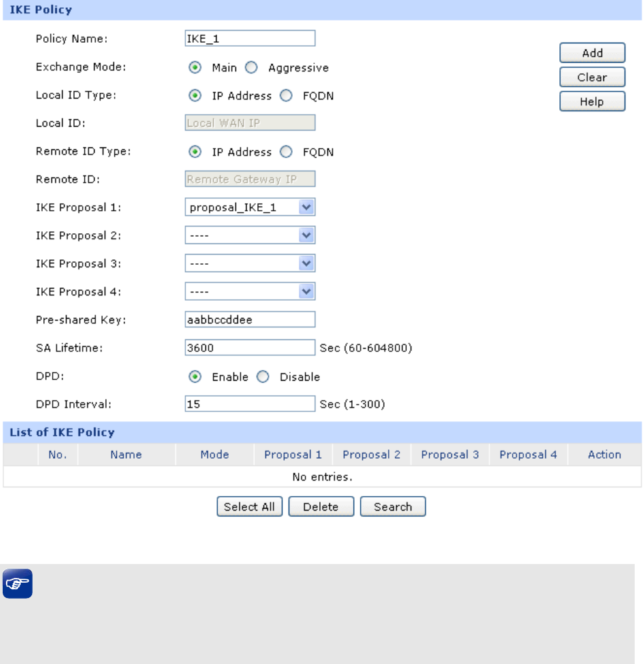Click the 'Sec (1-300)' hint text
Viewport: 644px width, 664px height.
tap(352, 404)
